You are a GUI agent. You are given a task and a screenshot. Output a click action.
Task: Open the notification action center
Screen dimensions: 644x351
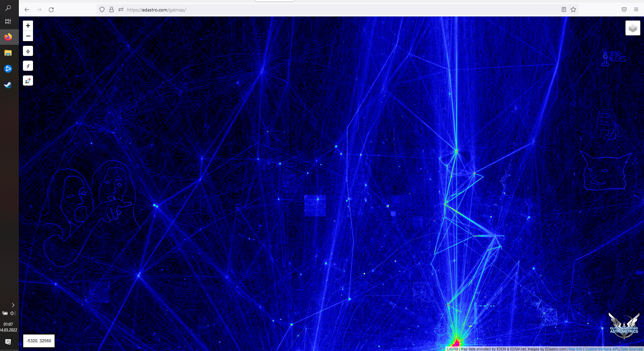click(8, 342)
